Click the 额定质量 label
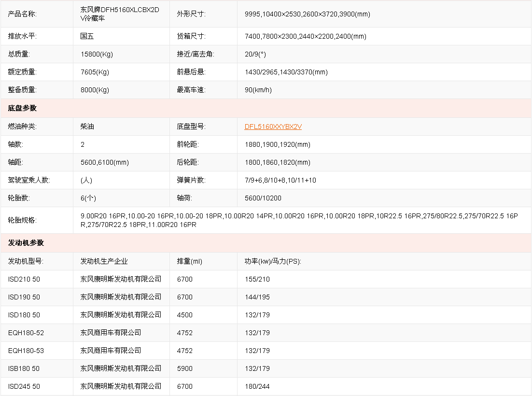532x396 pixels. 22,72
